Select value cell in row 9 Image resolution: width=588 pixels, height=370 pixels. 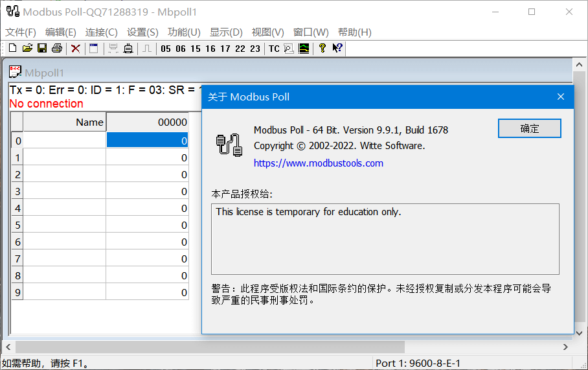(148, 293)
